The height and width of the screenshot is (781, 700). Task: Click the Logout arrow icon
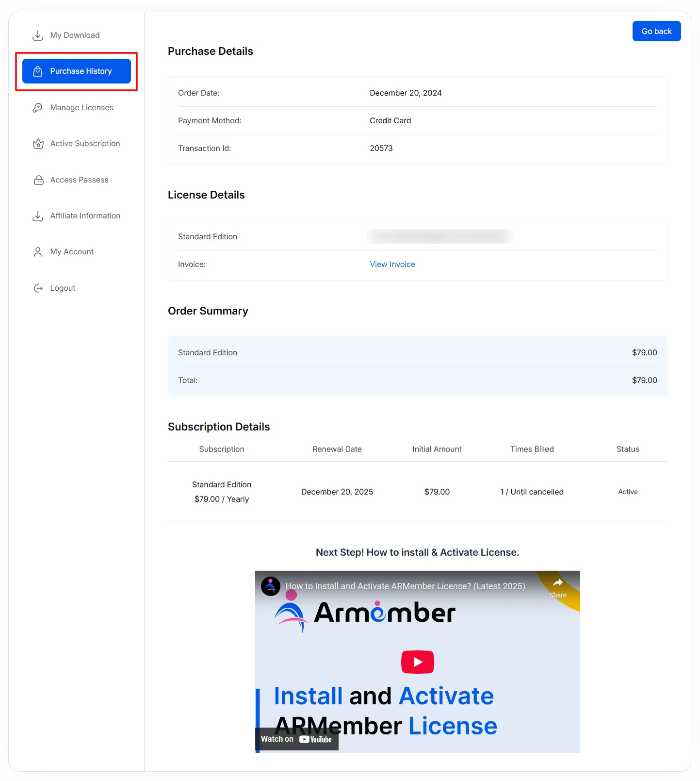point(38,288)
